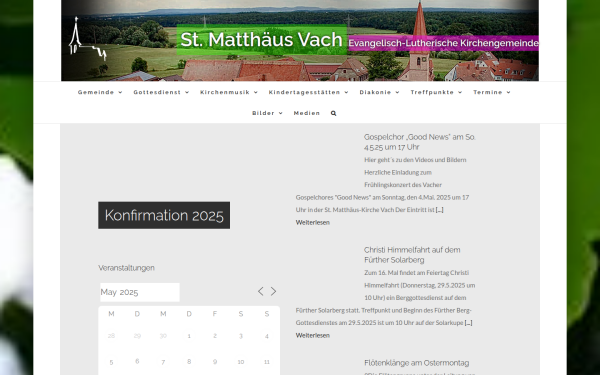Select day 4 in May calendar
Image resolution: width=600 pixels, height=375 pixels.
point(267,336)
